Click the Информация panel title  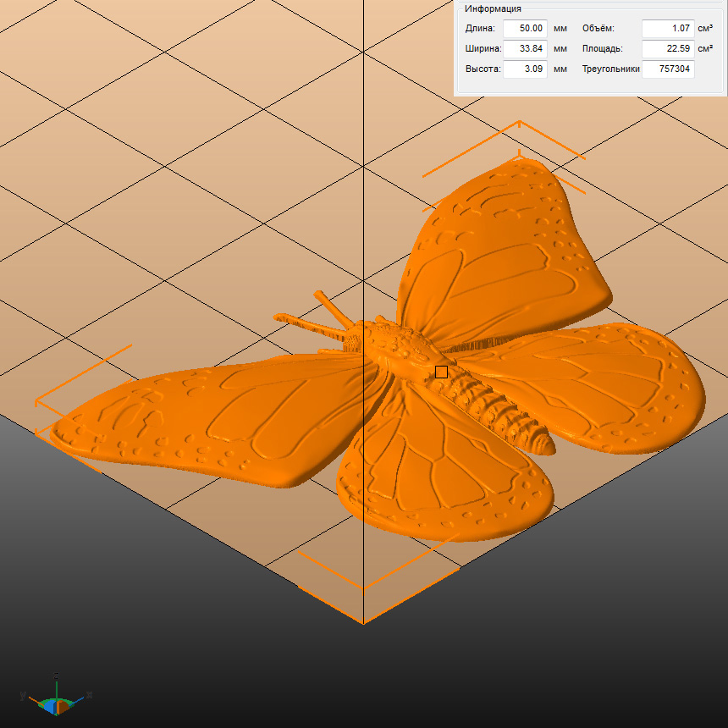pyautogui.click(x=492, y=9)
